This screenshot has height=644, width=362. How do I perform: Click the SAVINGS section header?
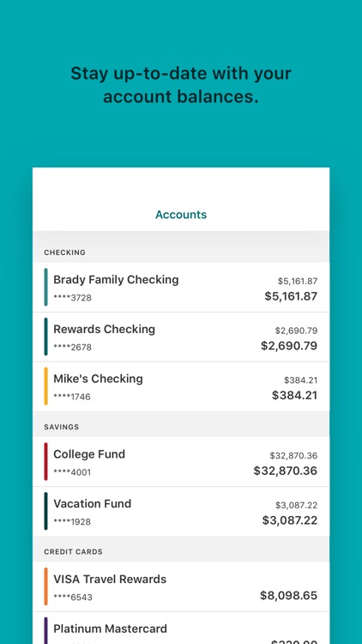click(62, 427)
